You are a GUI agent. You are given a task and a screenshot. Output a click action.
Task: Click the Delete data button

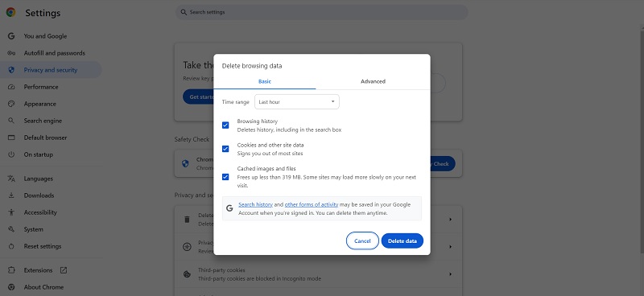point(402,241)
